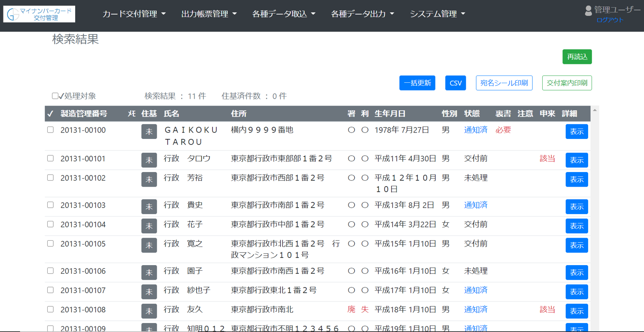Click 表示 for 行政 友久
This screenshot has width=644, height=332.
(x=577, y=311)
